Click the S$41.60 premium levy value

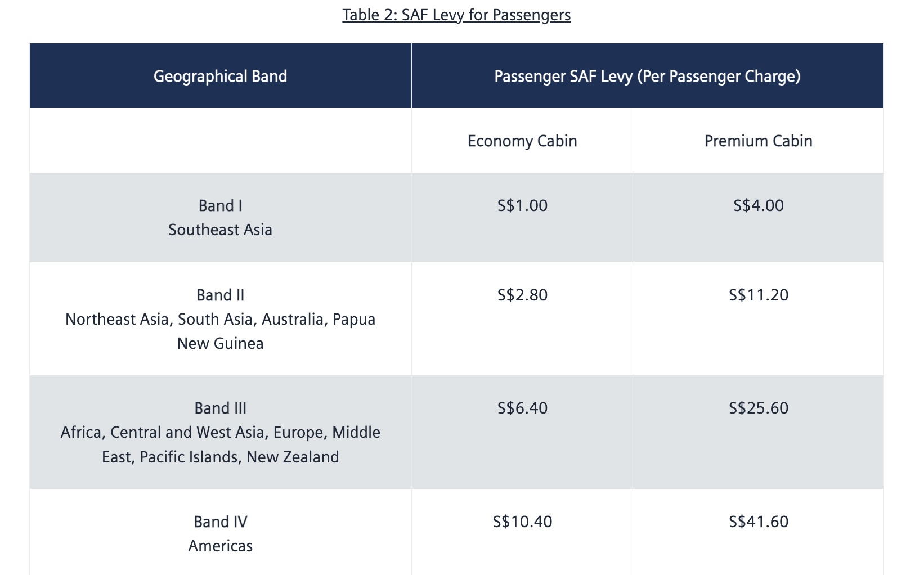759,522
